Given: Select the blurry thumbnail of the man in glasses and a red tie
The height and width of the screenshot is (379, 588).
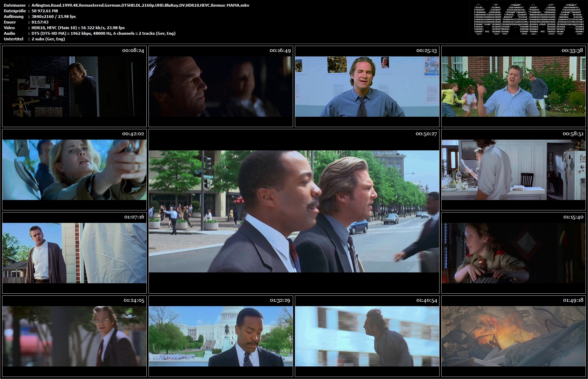Looking at the screenshot, I should 74,336.
